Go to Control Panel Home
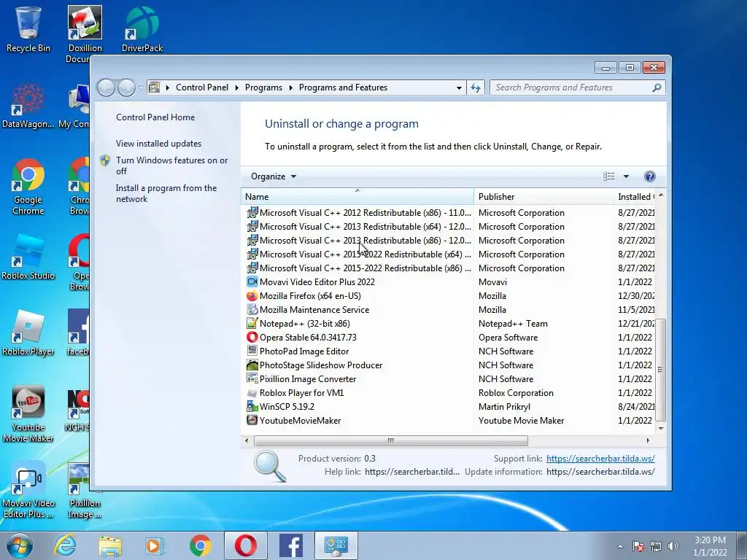 tap(155, 117)
